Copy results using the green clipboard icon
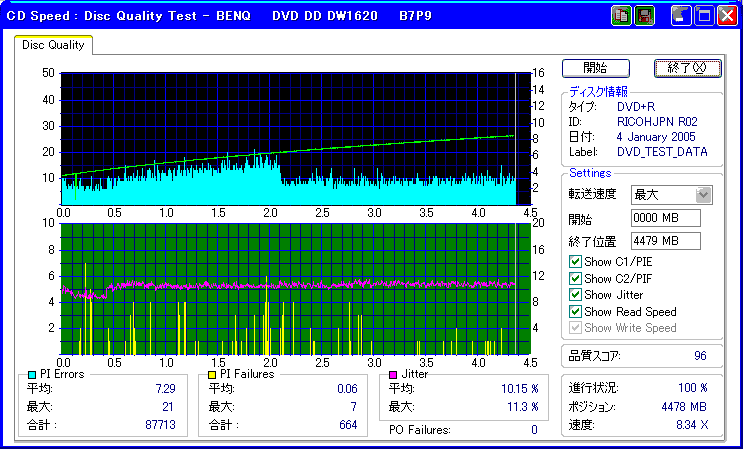Screen dimensions: 743x449 [x=621, y=16]
